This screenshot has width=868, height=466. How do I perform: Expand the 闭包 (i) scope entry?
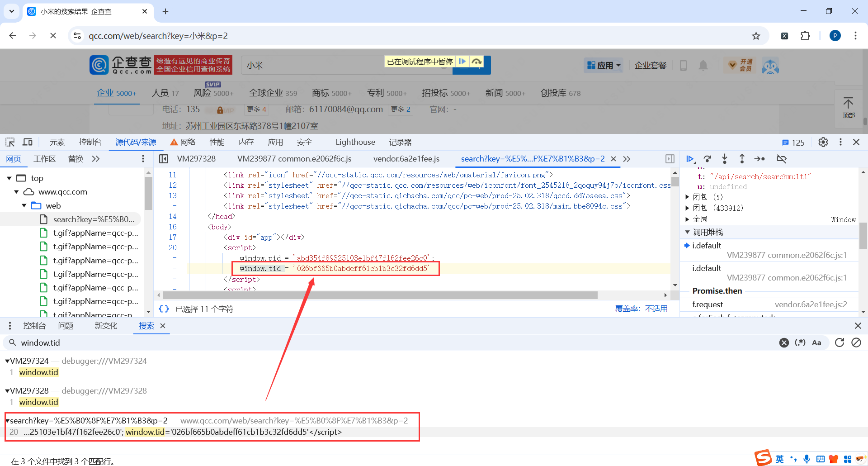(x=687, y=197)
